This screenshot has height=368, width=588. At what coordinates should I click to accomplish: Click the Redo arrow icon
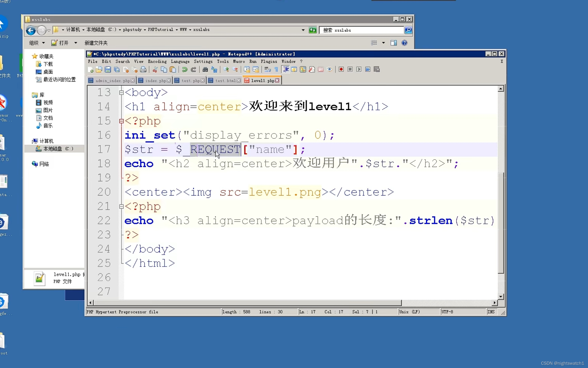193,70
